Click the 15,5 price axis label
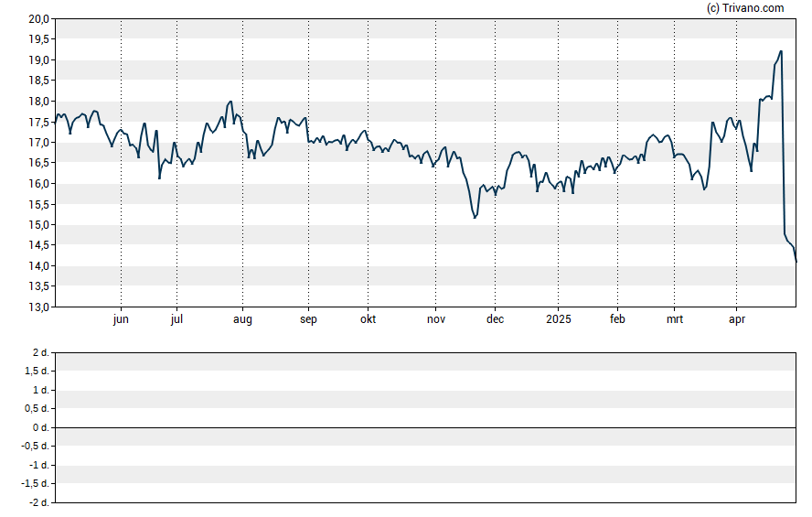Screen dimensions: 812x517 point(38,205)
